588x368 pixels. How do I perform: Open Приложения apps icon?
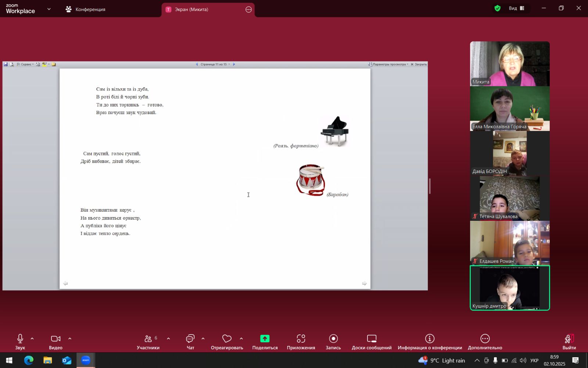coord(301,339)
